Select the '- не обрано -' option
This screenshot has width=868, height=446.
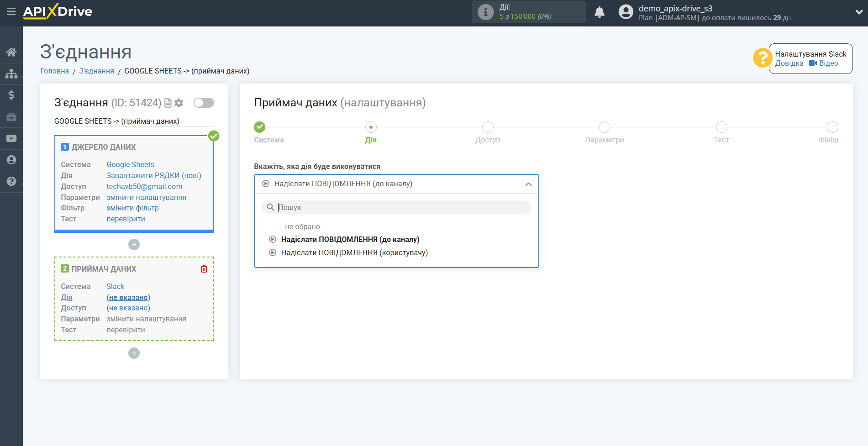coord(302,227)
